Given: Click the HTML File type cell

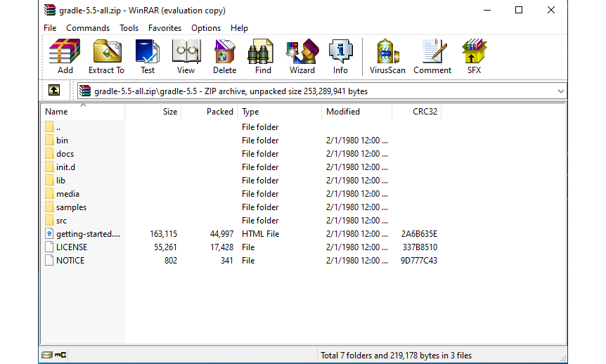Looking at the screenshot, I should click(x=261, y=234).
